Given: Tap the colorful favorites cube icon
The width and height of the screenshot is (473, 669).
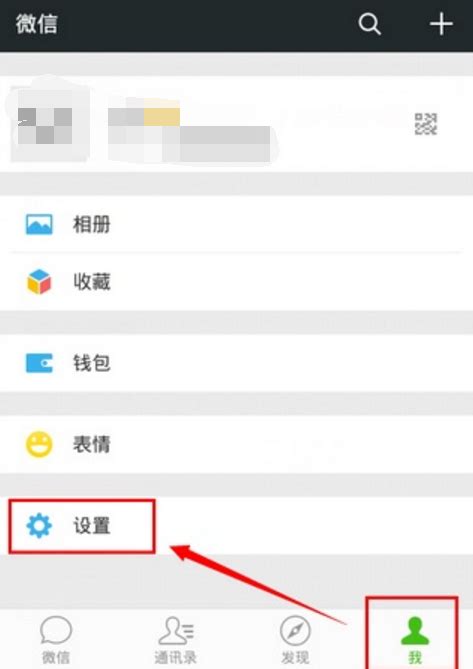Looking at the screenshot, I should (39, 282).
